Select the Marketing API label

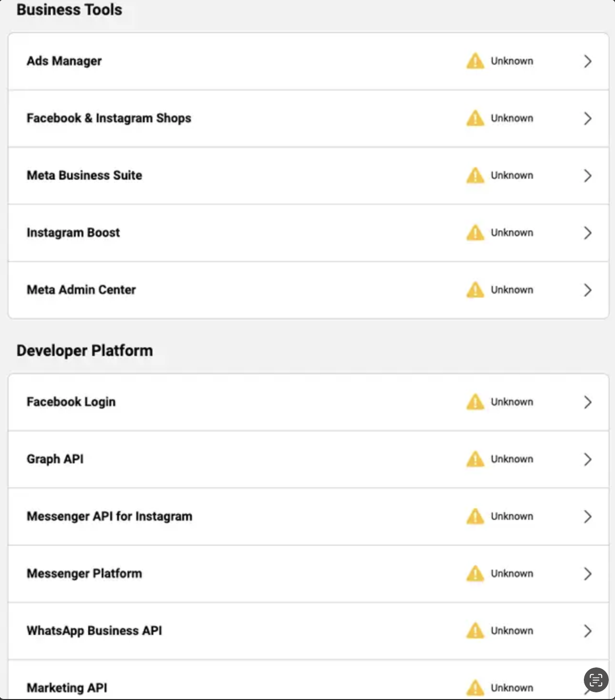67,688
